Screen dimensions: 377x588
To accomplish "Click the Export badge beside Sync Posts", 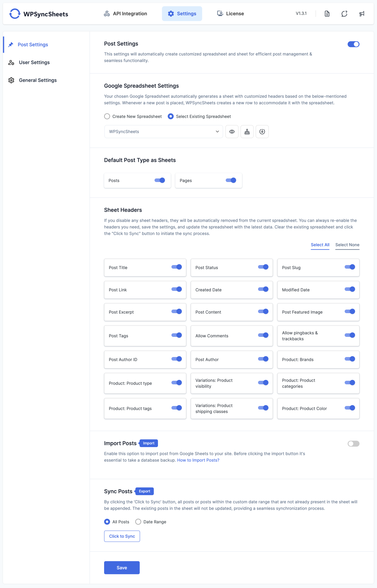I will click(x=144, y=492).
